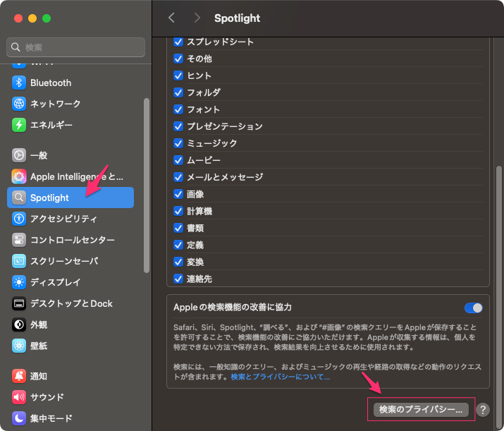The image size is (504, 431).
Task: Click the main pane vertical scrollbar
Action: 499,298
